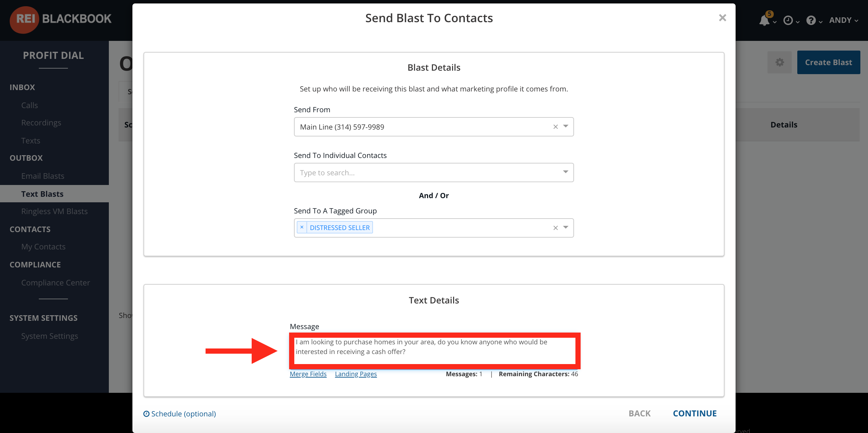Viewport: 868px width, 433px height.
Task: Click the clock history icon
Action: click(788, 20)
